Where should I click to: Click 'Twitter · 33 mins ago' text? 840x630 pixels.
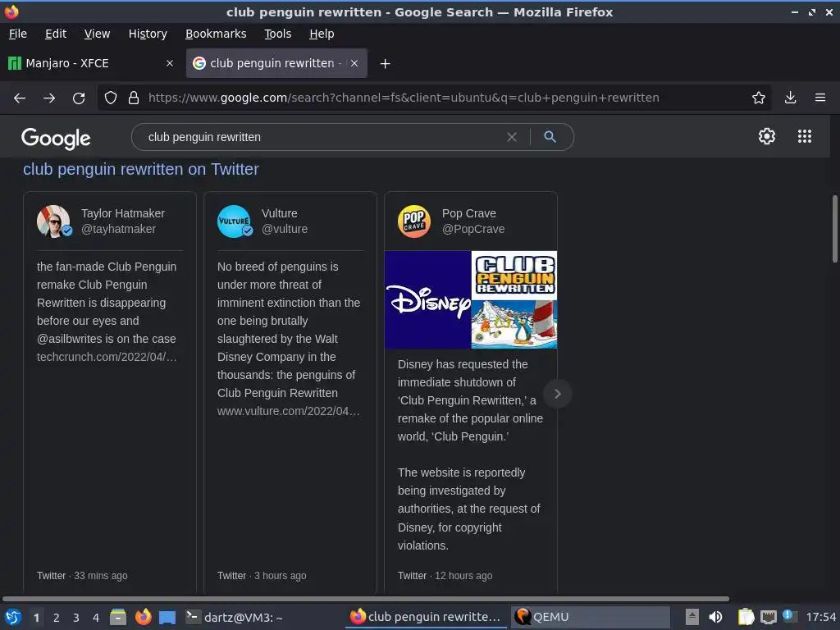[x=82, y=576]
